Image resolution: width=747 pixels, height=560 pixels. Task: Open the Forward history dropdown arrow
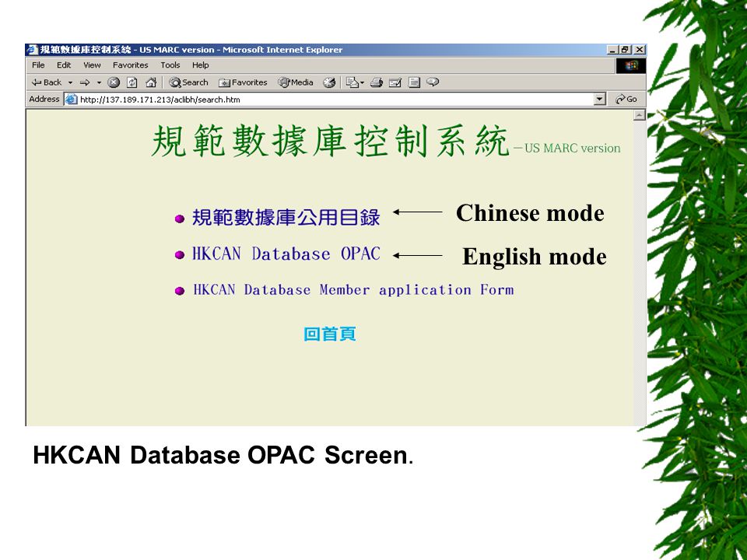coord(99,83)
